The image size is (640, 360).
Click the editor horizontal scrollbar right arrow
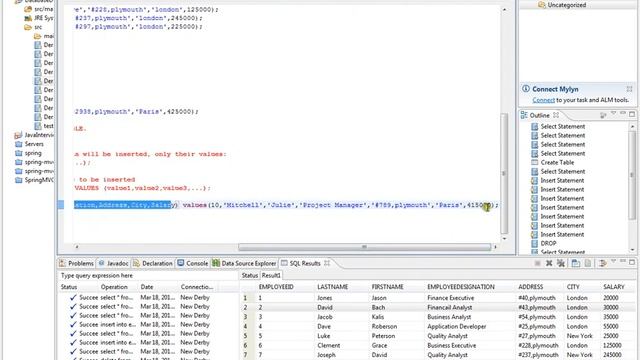point(495,247)
